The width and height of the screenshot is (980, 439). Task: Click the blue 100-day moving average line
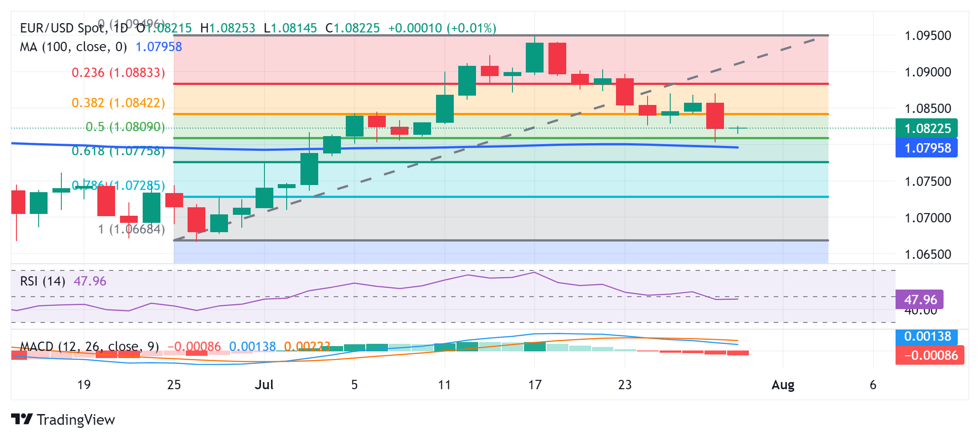click(x=375, y=147)
